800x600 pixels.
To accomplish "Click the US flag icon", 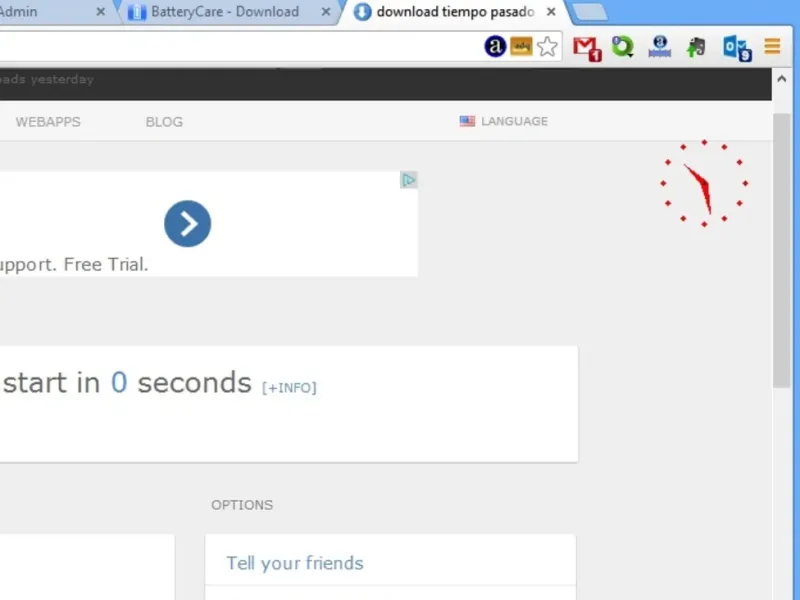I will tap(467, 121).
